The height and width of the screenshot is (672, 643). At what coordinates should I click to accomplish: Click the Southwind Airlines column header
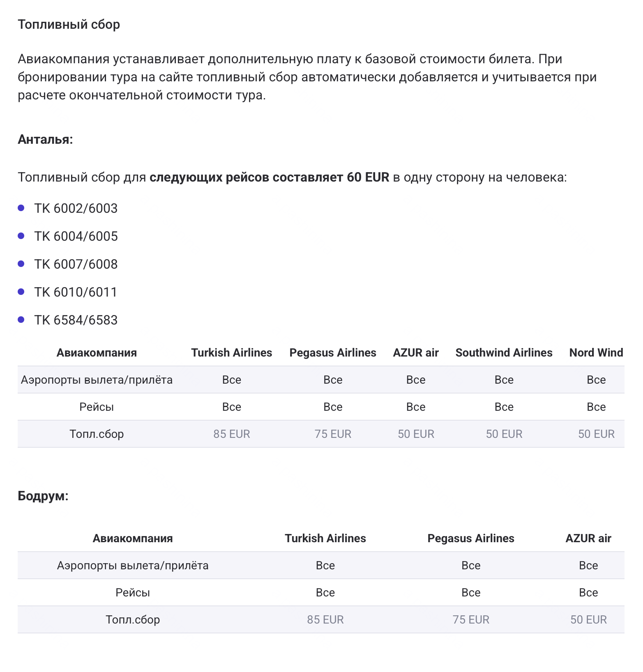click(x=504, y=353)
